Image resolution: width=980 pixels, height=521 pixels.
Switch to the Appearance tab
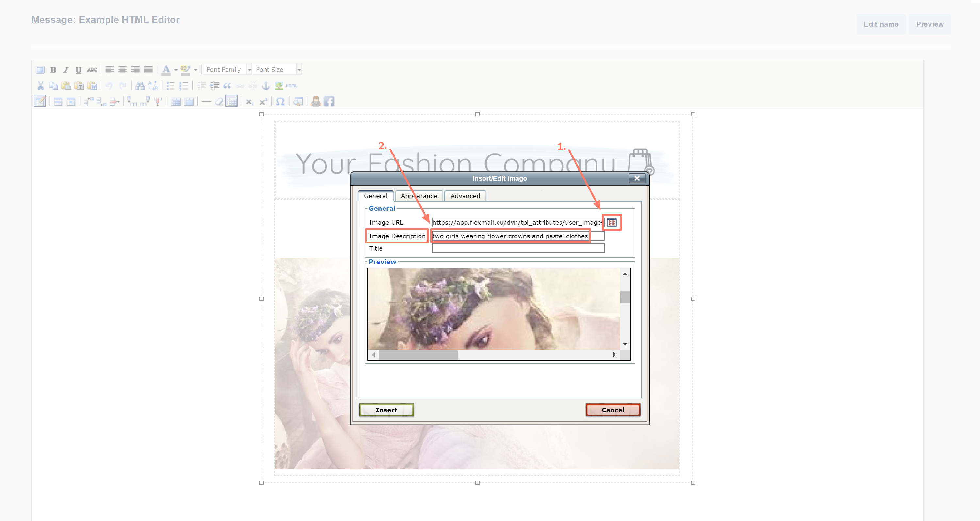click(418, 196)
